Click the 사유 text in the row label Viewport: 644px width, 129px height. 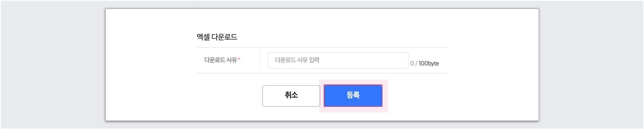click(232, 60)
